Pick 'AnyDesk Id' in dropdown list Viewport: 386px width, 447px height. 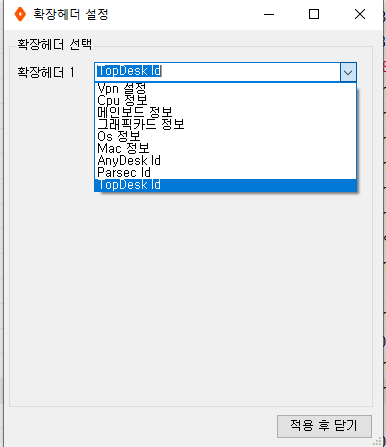pos(225,161)
